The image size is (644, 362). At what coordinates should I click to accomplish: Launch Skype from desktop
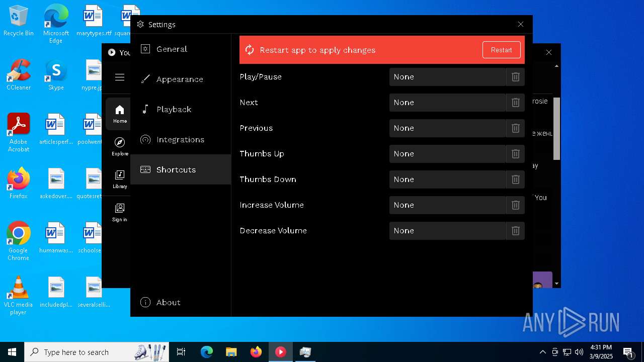(x=56, y=75)
